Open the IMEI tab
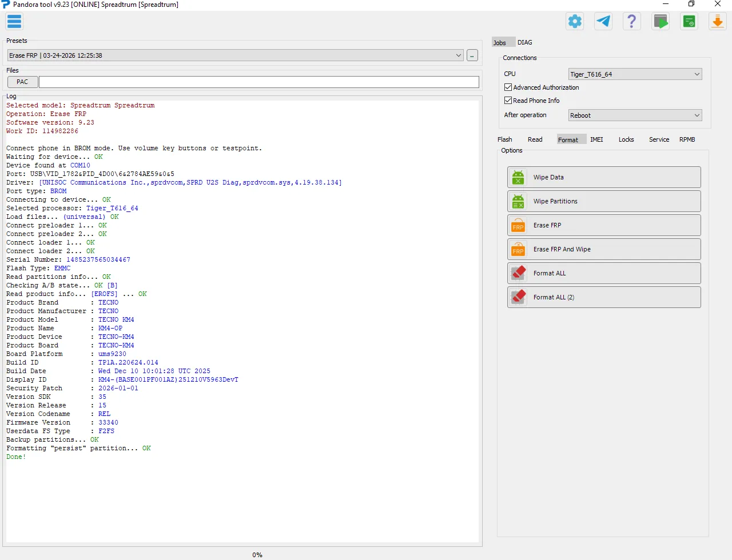The width and height of the screenshot is (732, 560). (596, 140)
